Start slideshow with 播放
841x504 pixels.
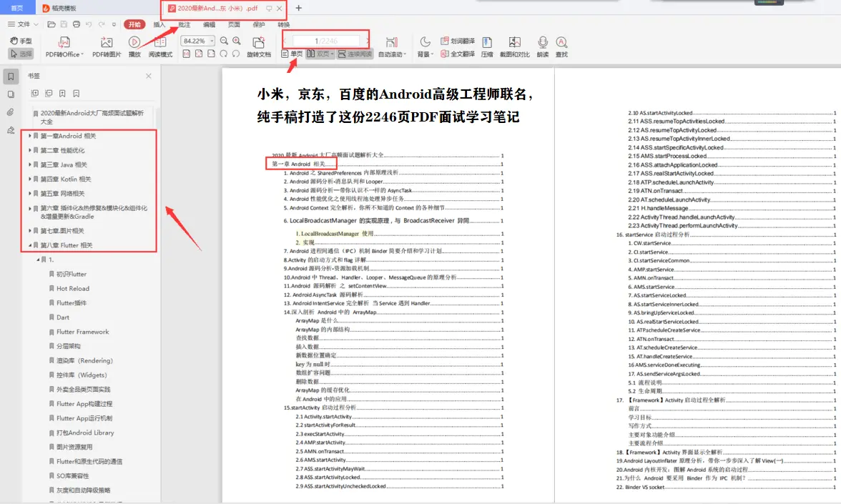[134, 46]
